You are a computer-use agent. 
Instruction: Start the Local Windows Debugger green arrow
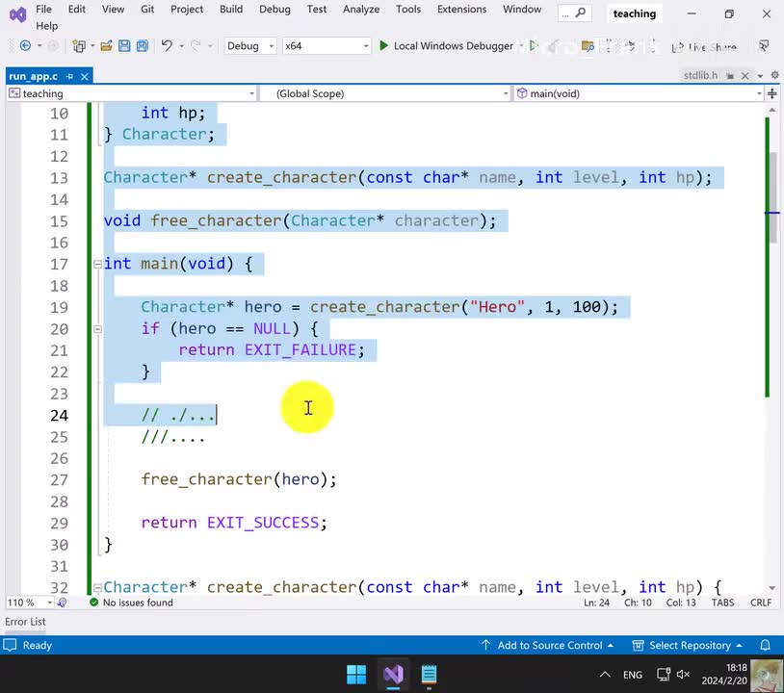pos(383,46)
